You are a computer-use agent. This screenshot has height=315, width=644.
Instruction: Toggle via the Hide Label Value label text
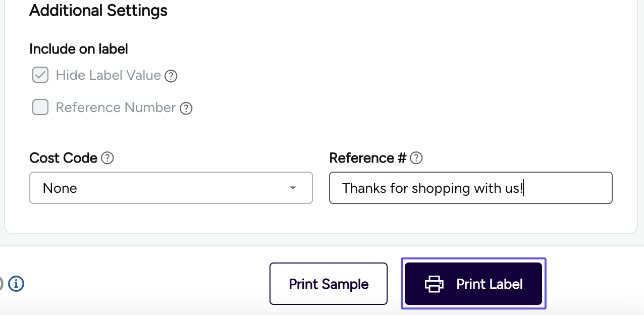(108, 76)
